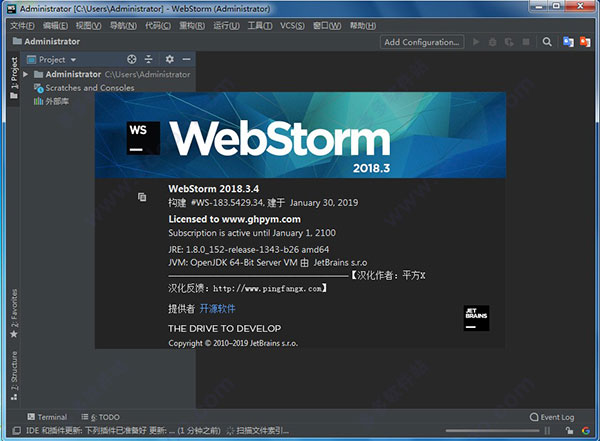Click the collapse all icon in Project panel
The image size is (600, 441).
pyautogui.click(x=148, y=59)
